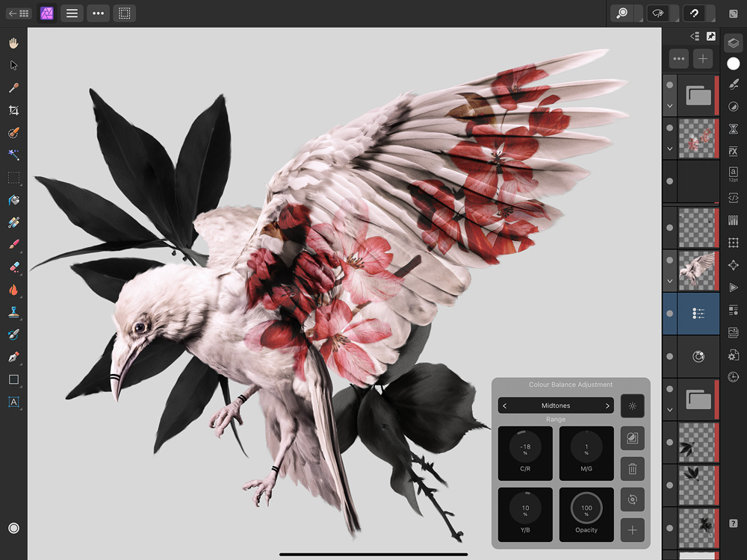Collapse the Layers panel with arrow icon
The width and height of the screenshot is (747, 560).
point(695,36)
